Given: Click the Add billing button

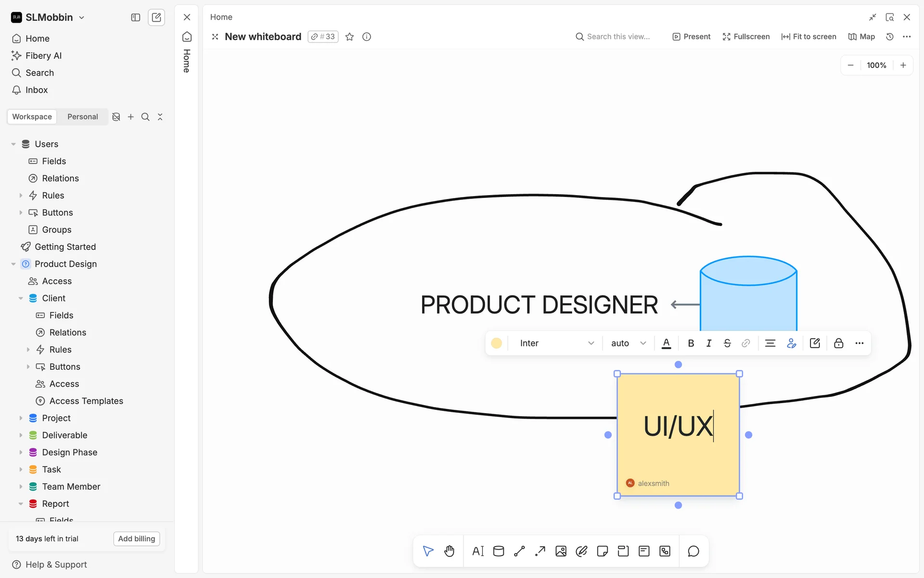Looking at the screenshot, I should [x=137, y=539].
